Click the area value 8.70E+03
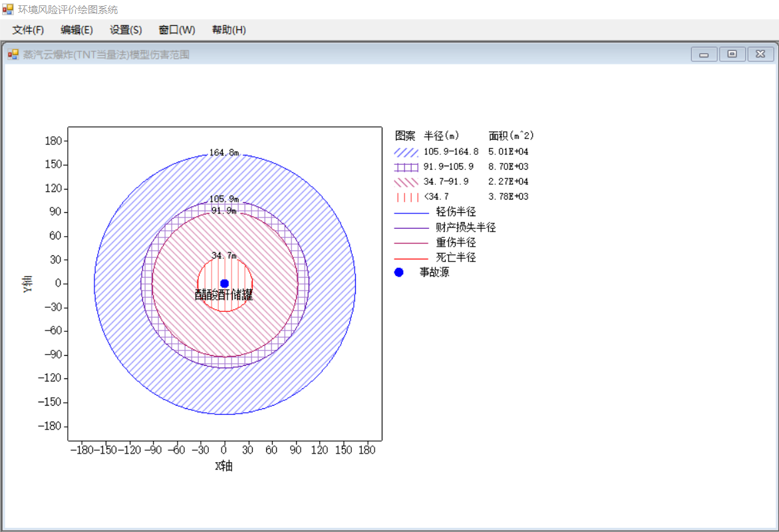 click(508, 166)
